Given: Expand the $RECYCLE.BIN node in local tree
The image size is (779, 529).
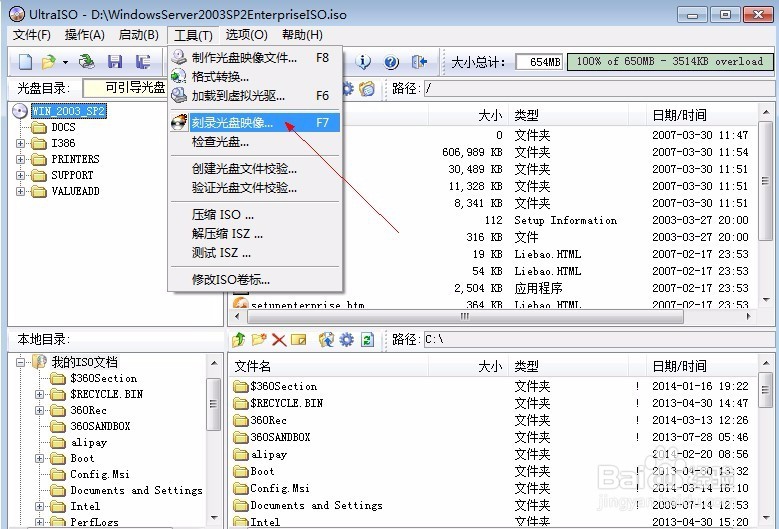Looking at the screenshot, I should tap(39, 394).
